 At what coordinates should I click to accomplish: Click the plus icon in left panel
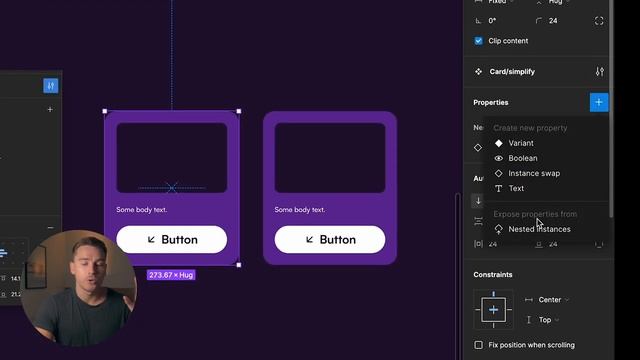pyautogui.click(x=50, y=109)
